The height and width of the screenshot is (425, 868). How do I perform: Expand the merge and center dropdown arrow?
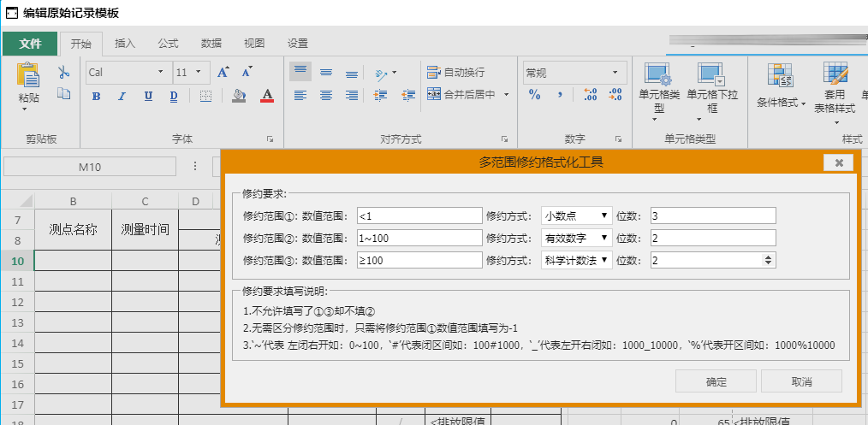506,95
